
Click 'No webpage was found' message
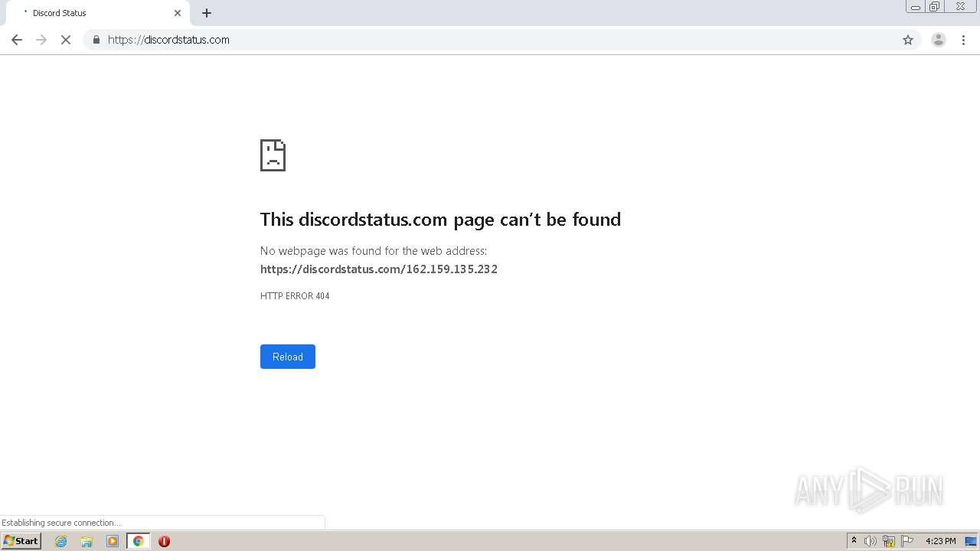coord(374,251)
